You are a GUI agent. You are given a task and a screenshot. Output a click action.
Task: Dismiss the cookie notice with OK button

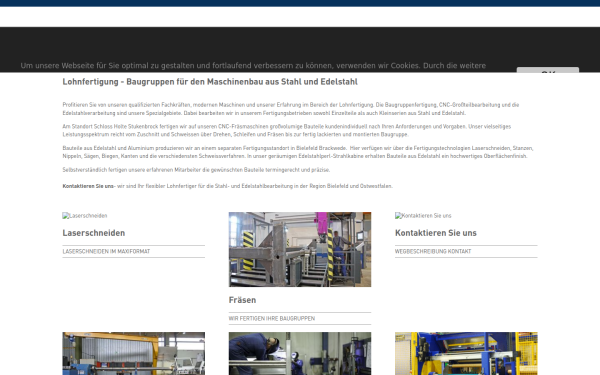click(x=548, y=70)
